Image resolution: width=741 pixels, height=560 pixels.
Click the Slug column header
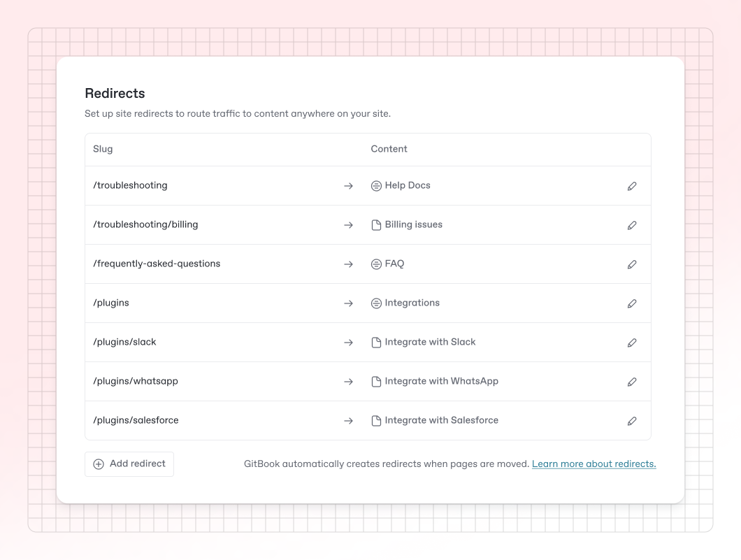pyautogui.click(x=103, y=149)
